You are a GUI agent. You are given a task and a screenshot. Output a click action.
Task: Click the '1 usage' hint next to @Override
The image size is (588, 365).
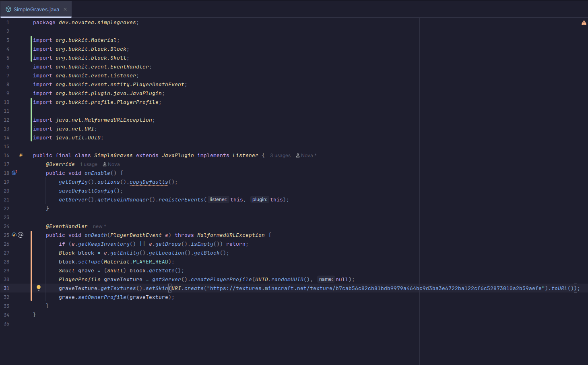(x=89, y=164)
